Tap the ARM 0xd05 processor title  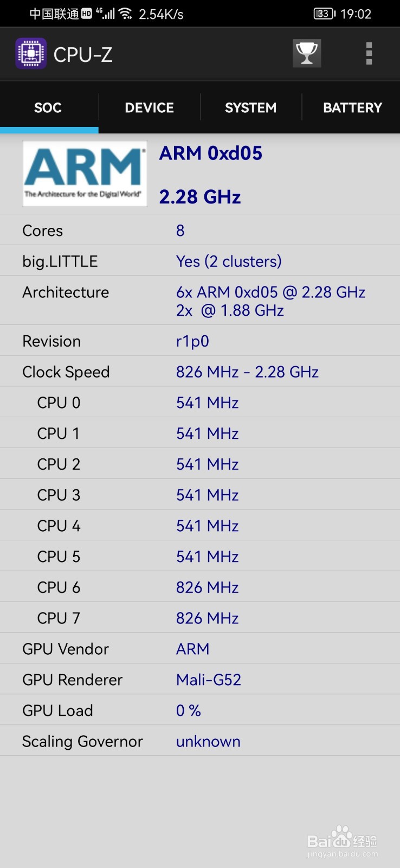211,154
